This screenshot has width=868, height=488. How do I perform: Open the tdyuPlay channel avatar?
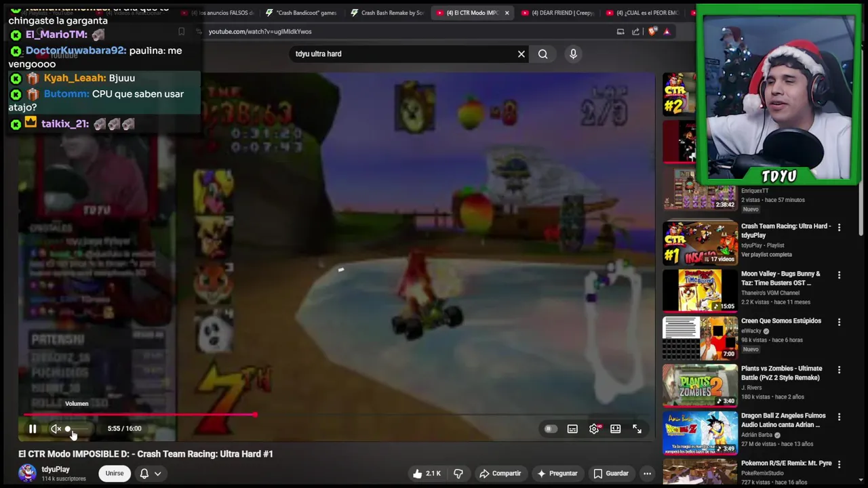pos(28,473)
